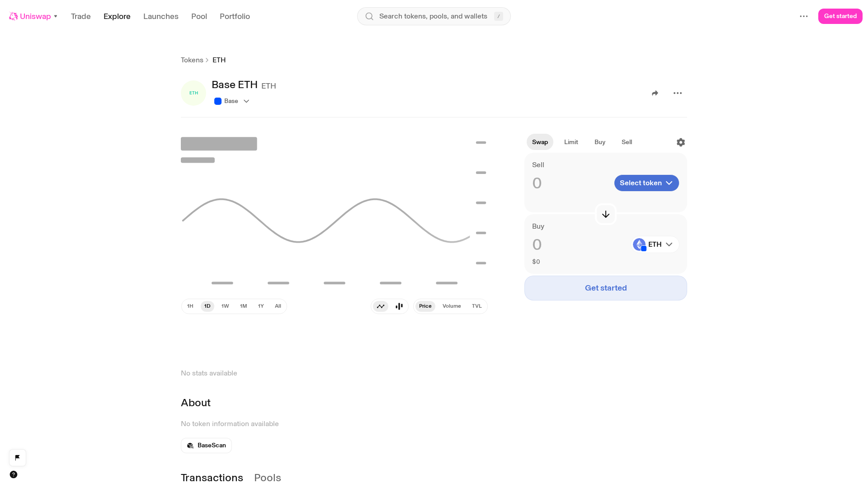Select the 1D time range
Screen dimensions: 868x488
pos(208,306)
